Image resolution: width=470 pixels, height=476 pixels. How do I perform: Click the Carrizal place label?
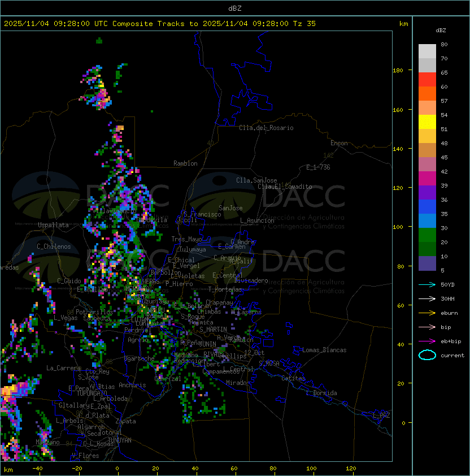pyautogui.click(x=168, y=379)
